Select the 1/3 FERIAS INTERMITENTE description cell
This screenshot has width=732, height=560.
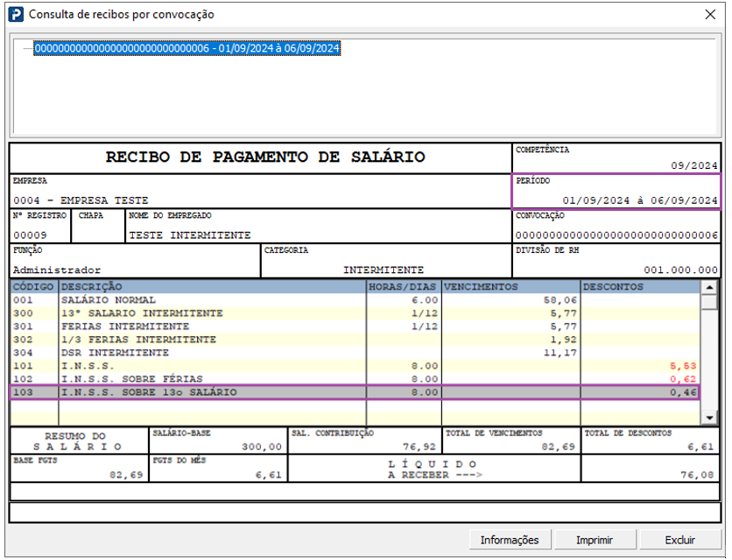(x=138, y=339)
